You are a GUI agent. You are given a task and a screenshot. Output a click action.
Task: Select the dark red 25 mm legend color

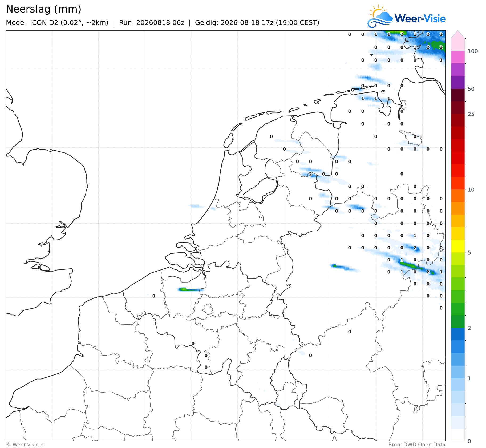coord(458,107)
